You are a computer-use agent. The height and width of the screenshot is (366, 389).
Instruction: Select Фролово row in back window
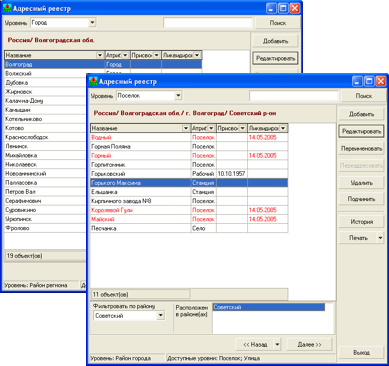(45, 228)
